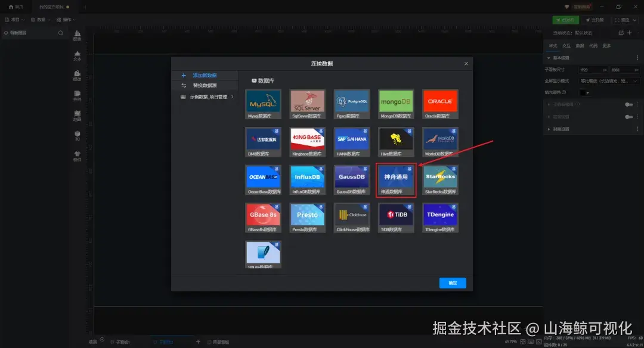Viewport: 644px width, 348px height.
Task: Choose the ClickHouse database tile
Action: pyautogui.click(x=352, y=218)
